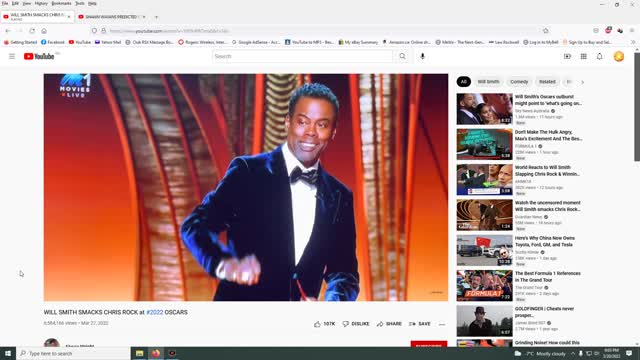Open the Google AdSense bookmark

(x=256, y=42)
